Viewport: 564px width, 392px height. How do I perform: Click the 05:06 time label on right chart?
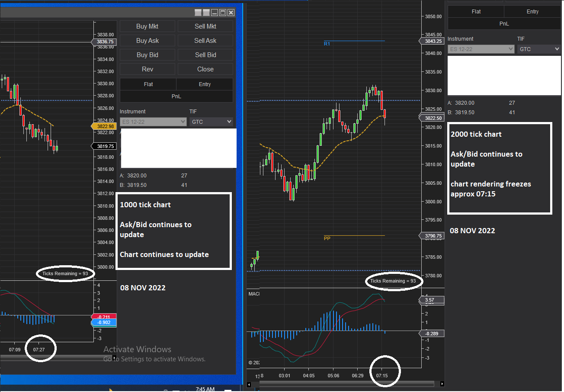(x=333, y=376)
